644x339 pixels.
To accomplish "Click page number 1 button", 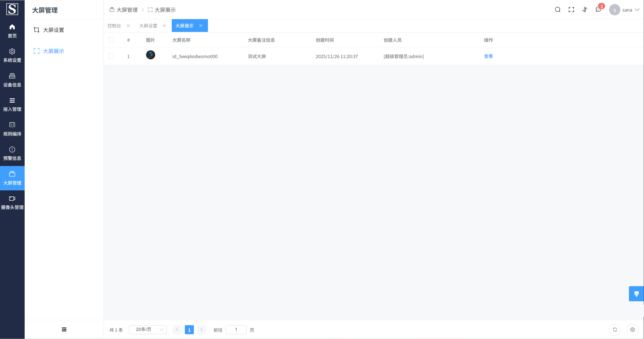I will (189, 330).
